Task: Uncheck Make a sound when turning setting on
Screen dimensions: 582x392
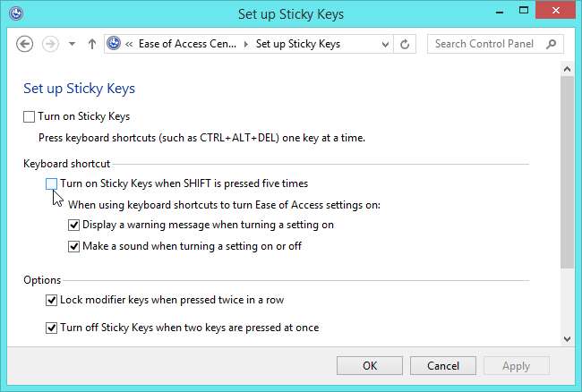Action: 73,247
